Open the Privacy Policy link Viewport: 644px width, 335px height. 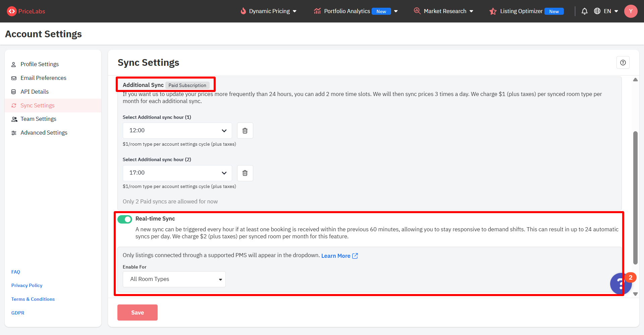[27, 285]
